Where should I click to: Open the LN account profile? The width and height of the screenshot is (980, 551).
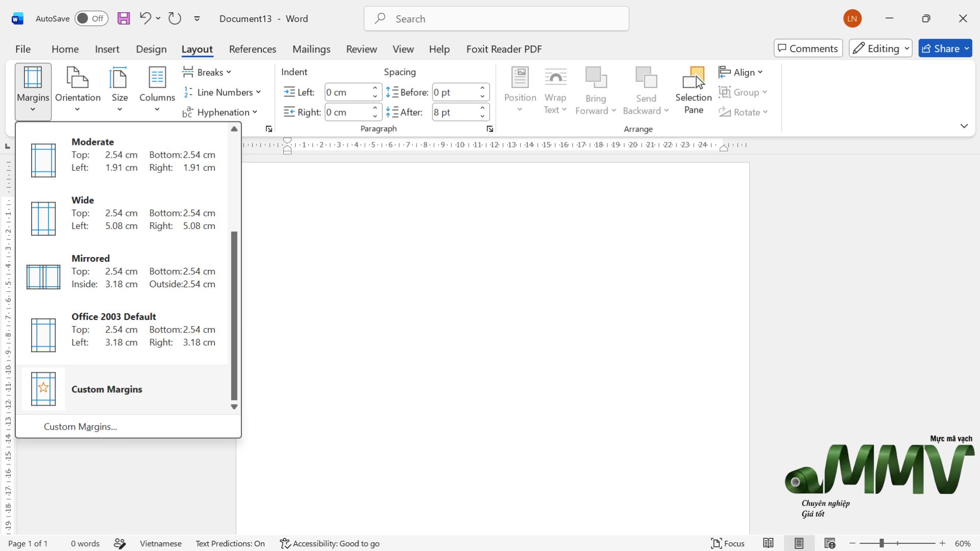852,19
